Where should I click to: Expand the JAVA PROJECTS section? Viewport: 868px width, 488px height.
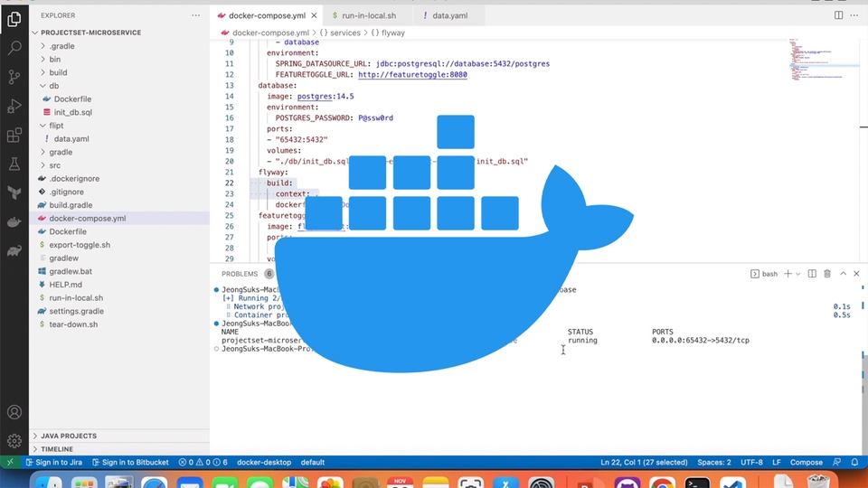[x=69, y=436]
